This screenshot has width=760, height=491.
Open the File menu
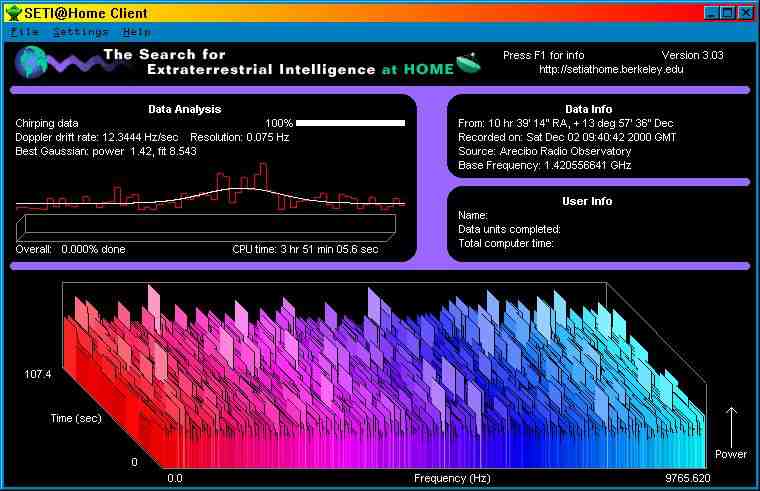point(24,32)
